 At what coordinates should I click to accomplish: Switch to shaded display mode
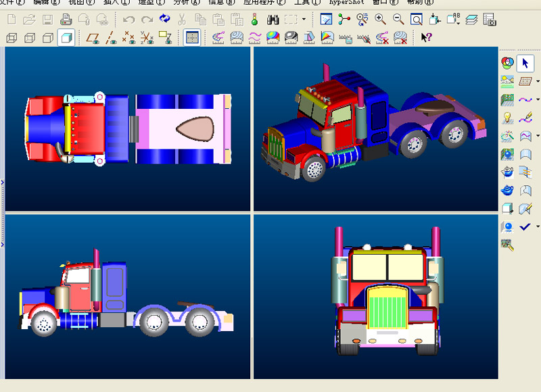point(66,37)
